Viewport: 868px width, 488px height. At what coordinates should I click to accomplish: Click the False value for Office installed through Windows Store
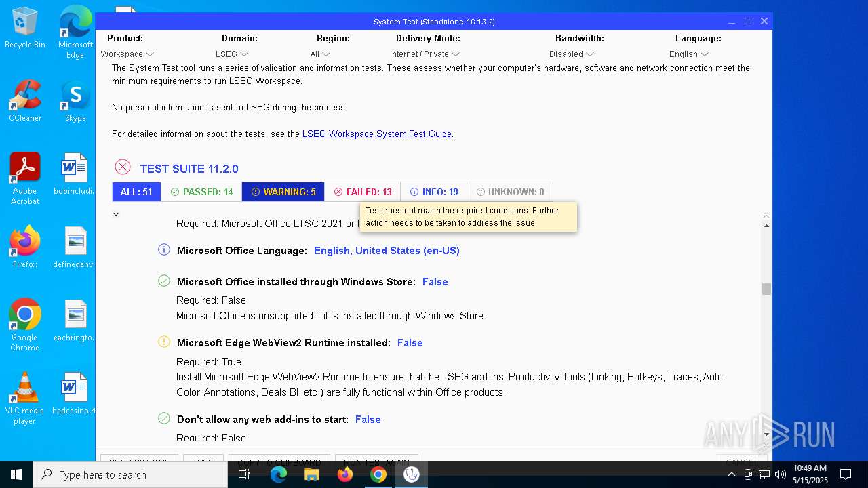pos(435,282)
